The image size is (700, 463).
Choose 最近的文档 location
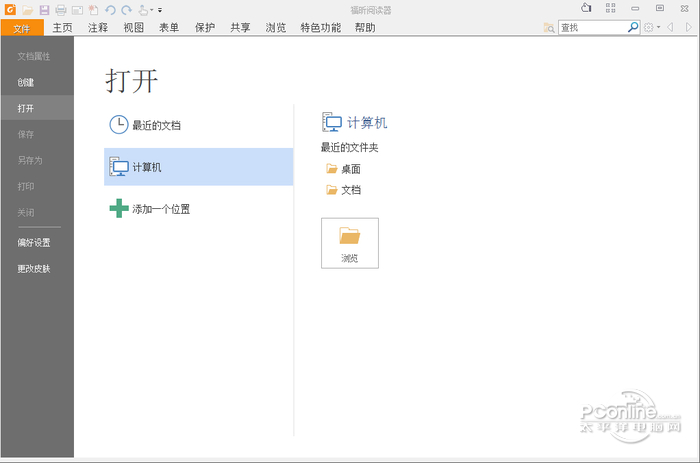coord(199,125)
